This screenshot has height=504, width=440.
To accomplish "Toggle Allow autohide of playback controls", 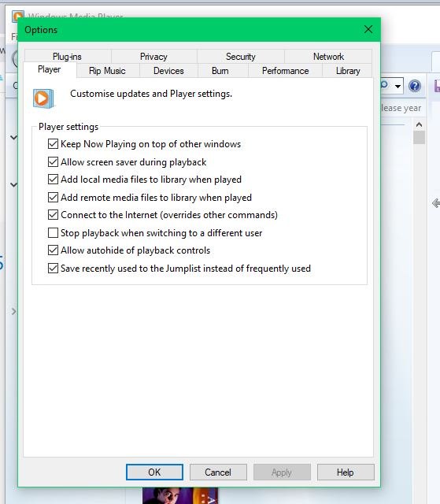I will click(53, 250).
